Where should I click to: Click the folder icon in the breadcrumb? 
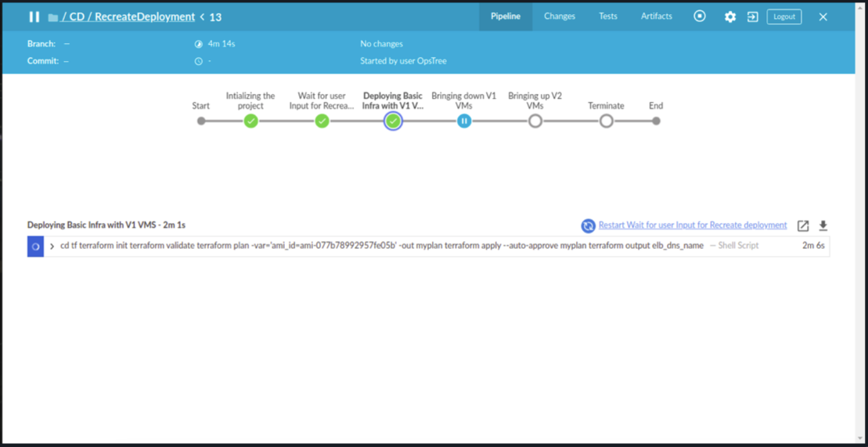[53, 17]
